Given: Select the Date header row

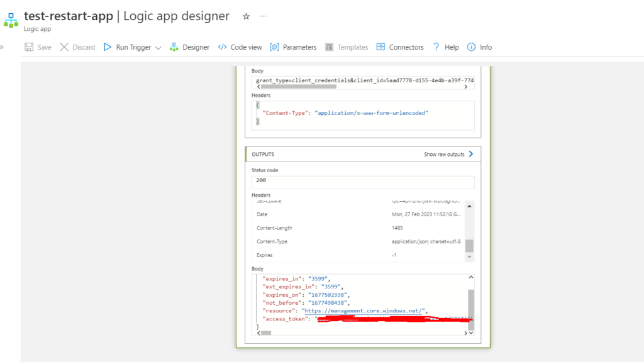Looking at the screenshot, I should click(x=358, y=214).
